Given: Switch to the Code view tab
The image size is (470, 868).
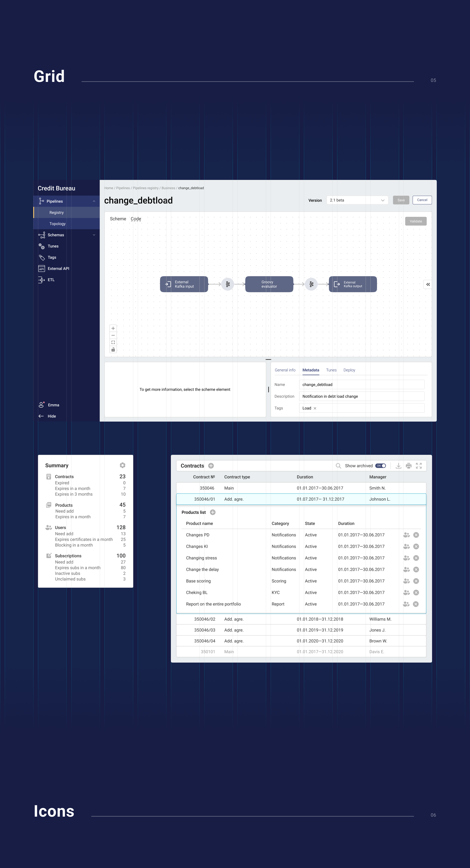Looking at the screenshot, I should (x=136, y=219).
